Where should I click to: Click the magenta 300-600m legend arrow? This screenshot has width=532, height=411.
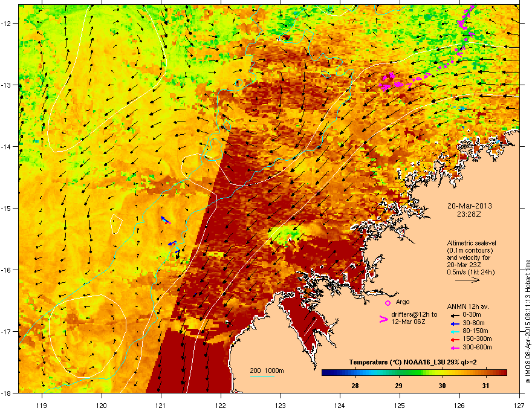(455, 348)
